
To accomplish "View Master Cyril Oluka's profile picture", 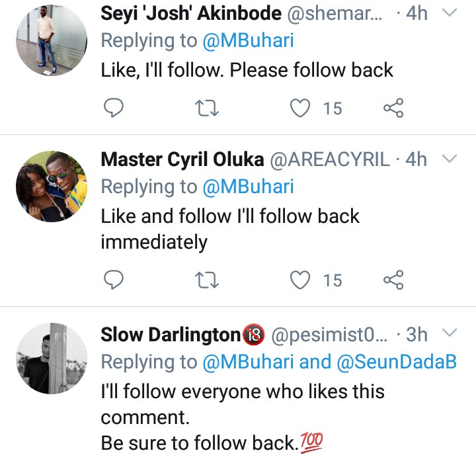I will click(x=52, y=187).
